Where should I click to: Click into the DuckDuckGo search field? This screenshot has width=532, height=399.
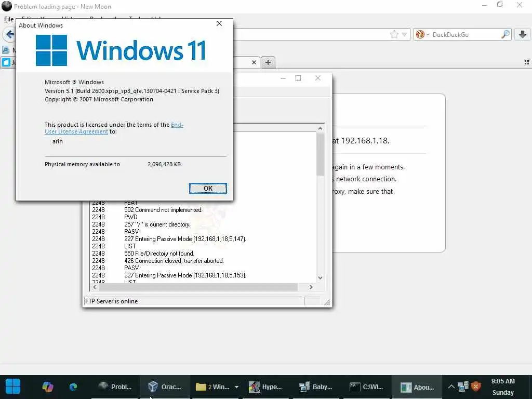click(x=465, y=34)
